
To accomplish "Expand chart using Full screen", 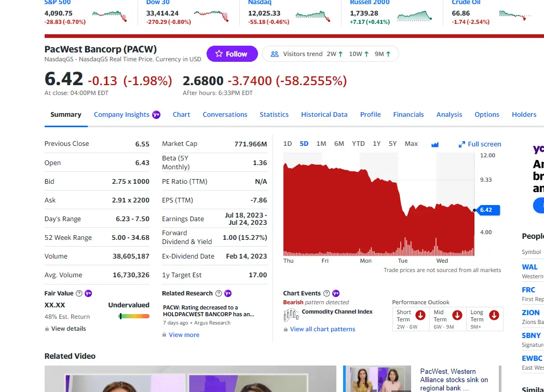I will click(480, 144).
